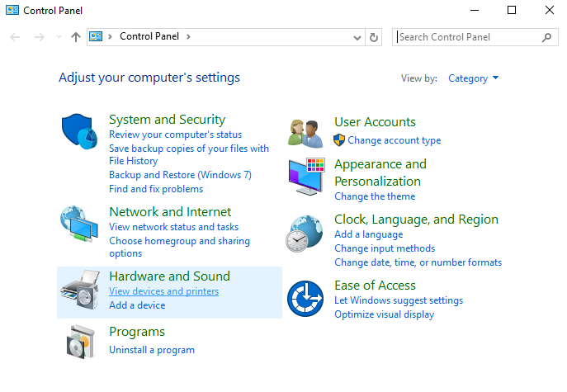Open the Hardware and Sound category
Viewport: 567px width, 392px height.
[169, 276]
